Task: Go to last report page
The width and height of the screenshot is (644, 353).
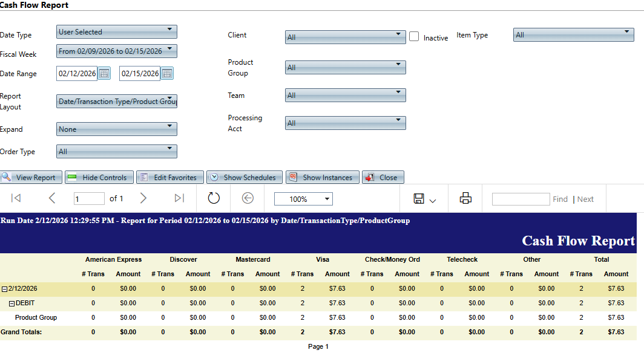Action: pyautogui.click(x=179, y=198)
